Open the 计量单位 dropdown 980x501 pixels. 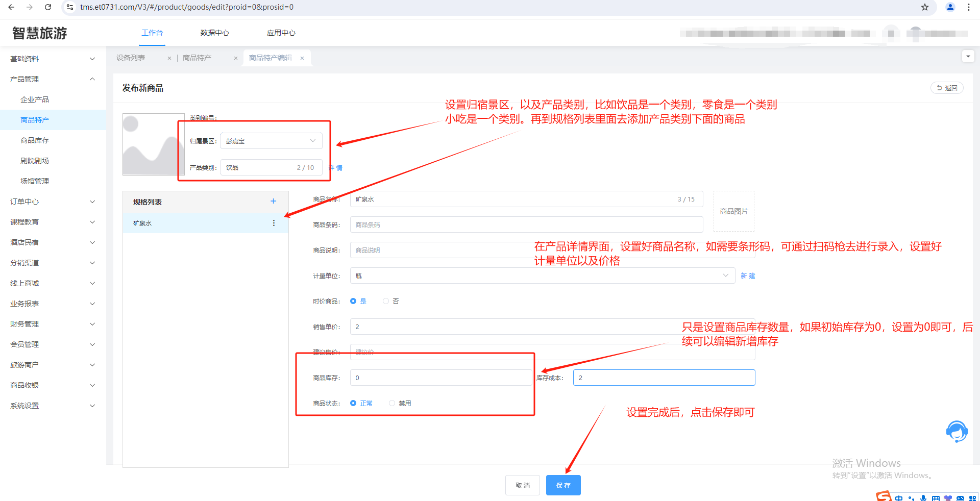pyautogui.click(x=542, y=275)
